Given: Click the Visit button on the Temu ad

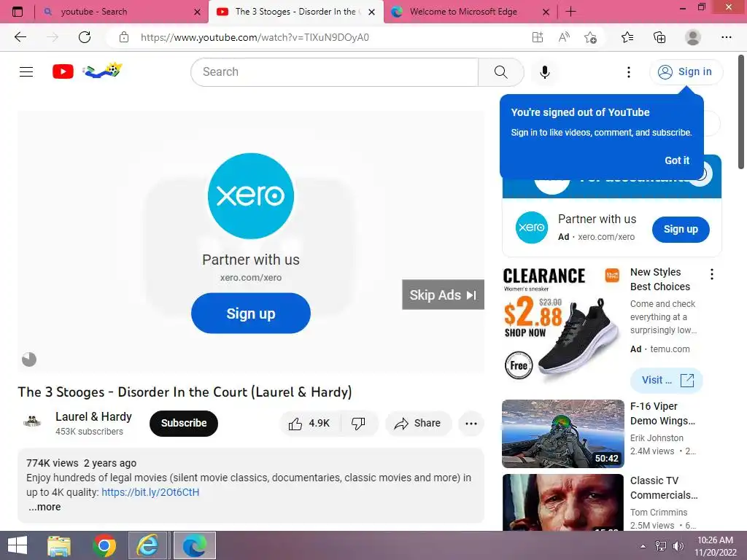Looking at the screenshot, I should [x=667, y=380].
